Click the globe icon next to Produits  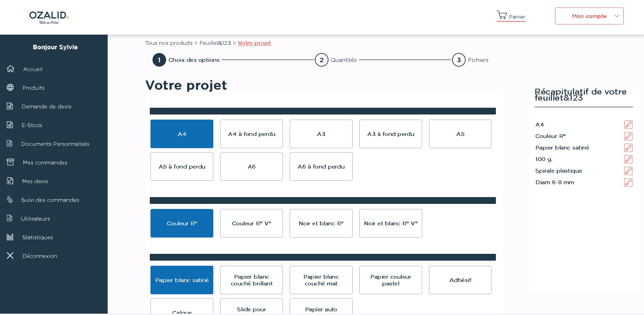tap(10, 88)
